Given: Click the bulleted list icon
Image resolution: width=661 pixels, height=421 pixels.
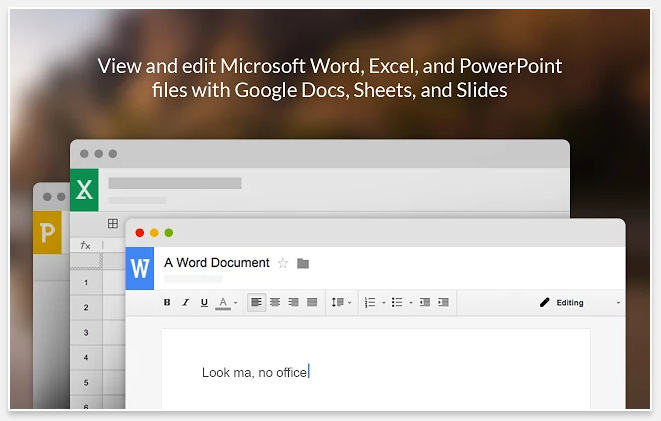Looking at the screenshot, I should coord(397,302).
